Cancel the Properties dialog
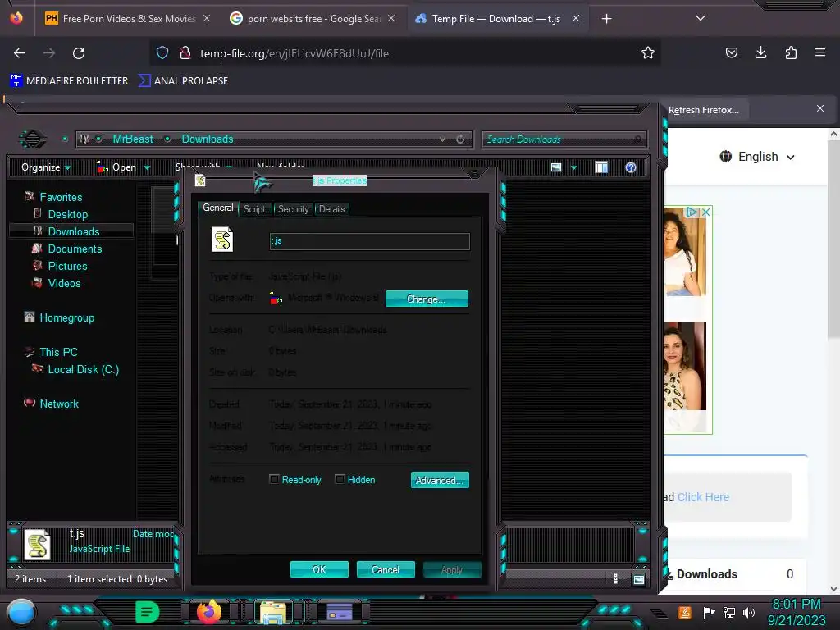Viewport: 840px width, 630px height. click(x=386, y=569)
